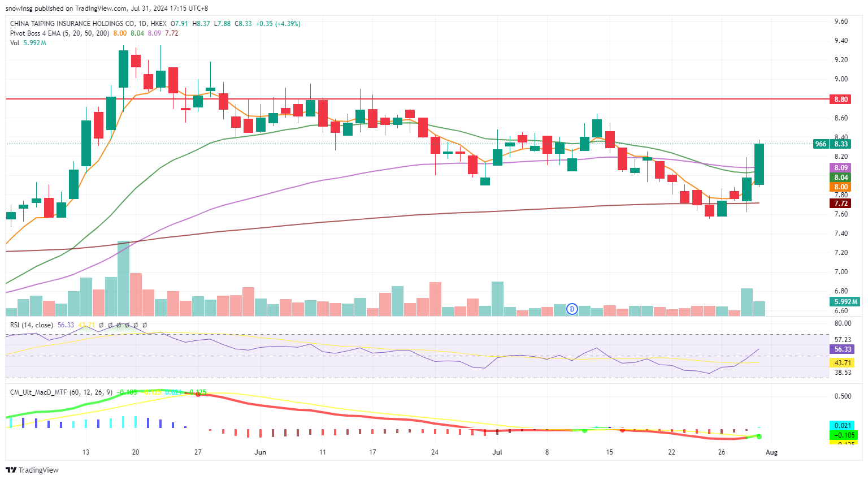Image resolution: width=868 pixels, height=480 pixels.
Task: Click the 7.00 price axis label
Action: 841,272
